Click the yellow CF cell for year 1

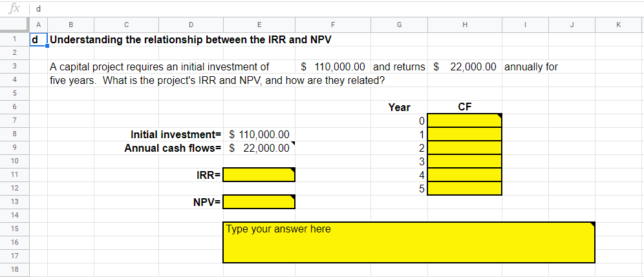click(465, 134)
